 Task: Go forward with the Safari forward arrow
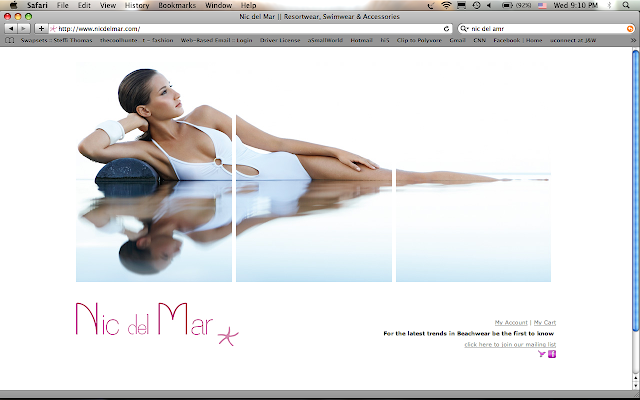click(24, 29)
